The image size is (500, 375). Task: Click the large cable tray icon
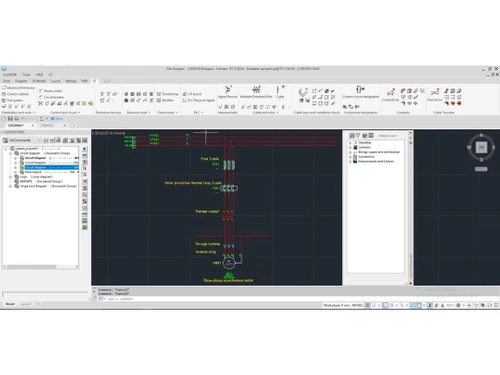pyautogui.click(x=303, y=92)
